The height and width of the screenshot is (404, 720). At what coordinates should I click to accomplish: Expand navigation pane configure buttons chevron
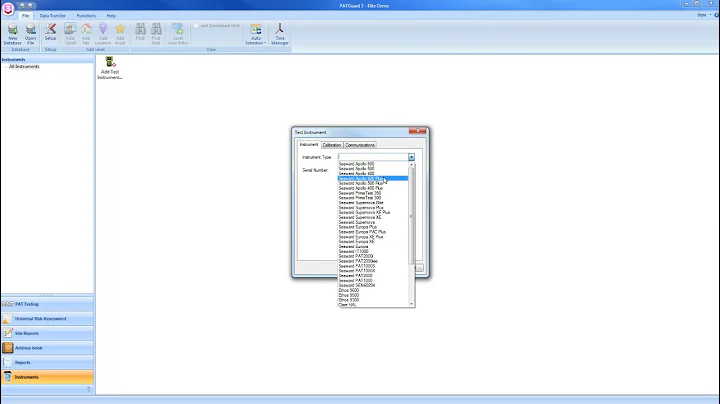click(x=89, y=389)
